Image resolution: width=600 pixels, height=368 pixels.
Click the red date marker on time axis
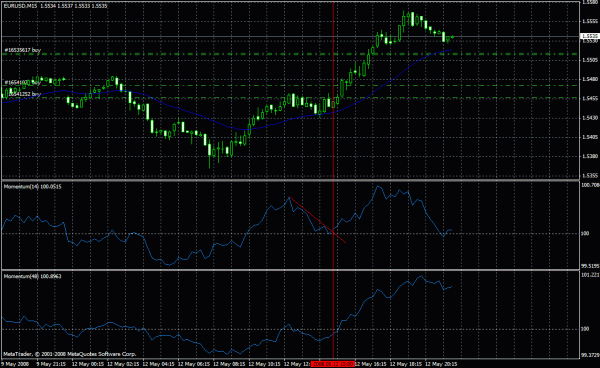click(x=333, y=364)
